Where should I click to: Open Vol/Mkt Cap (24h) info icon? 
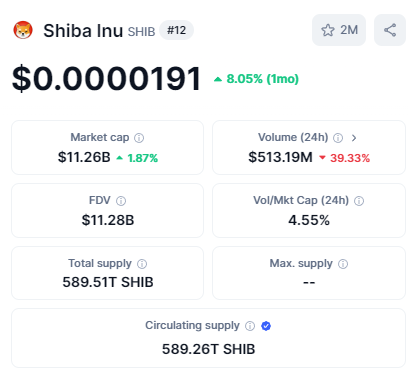[x=359, y=201]
